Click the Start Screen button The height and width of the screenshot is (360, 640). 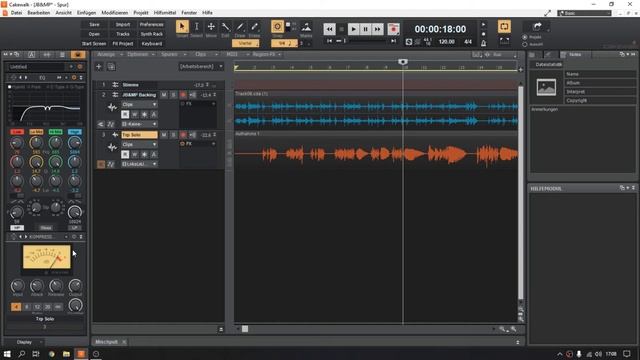click(x=94, y=44)
